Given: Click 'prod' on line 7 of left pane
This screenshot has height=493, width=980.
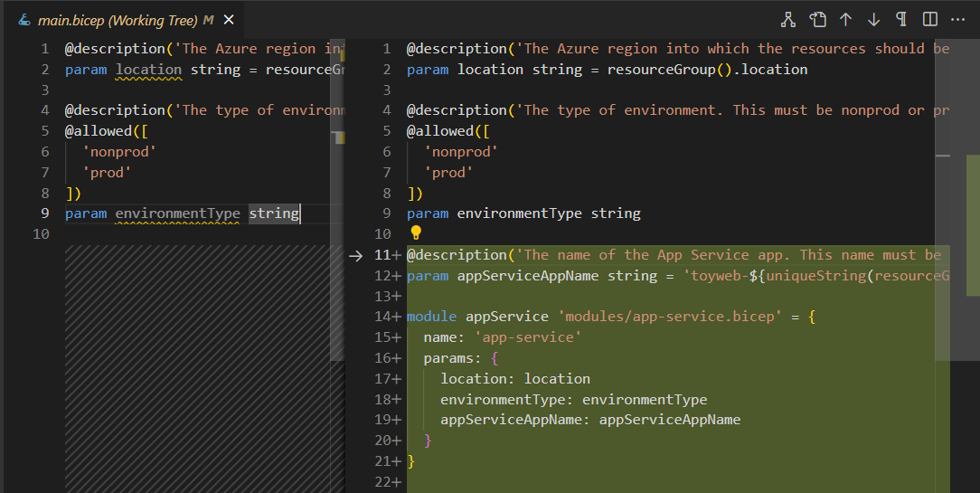Looking at the screenshot, I should [107, 173].
